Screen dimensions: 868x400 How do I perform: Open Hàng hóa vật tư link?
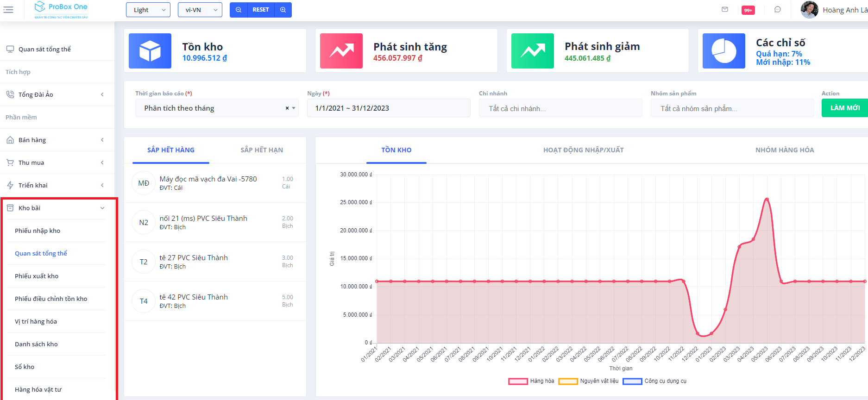point(38,389)
